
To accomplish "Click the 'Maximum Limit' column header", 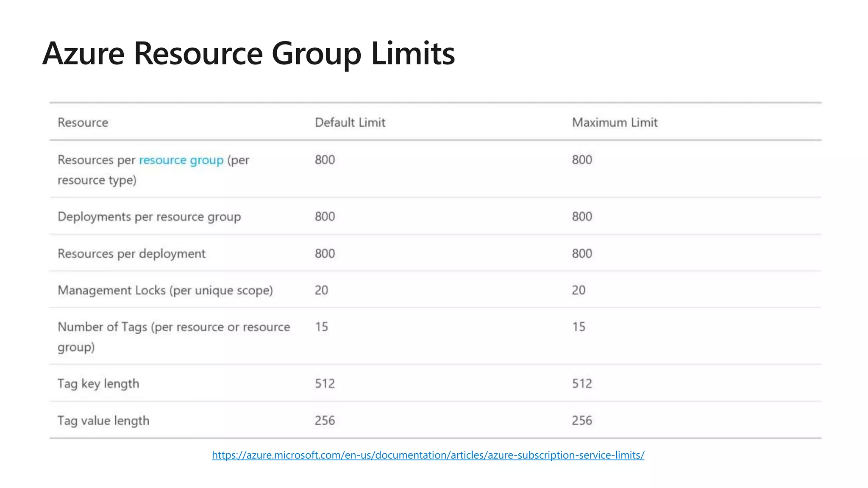I will pyautogui.click(x=615, y=122).
